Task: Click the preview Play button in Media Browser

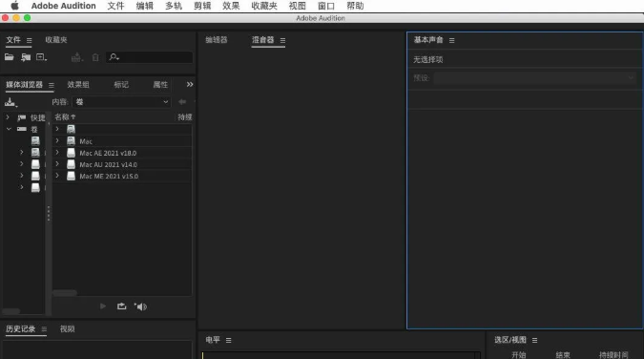Action: pyautogui.click(x=103, y=306)
